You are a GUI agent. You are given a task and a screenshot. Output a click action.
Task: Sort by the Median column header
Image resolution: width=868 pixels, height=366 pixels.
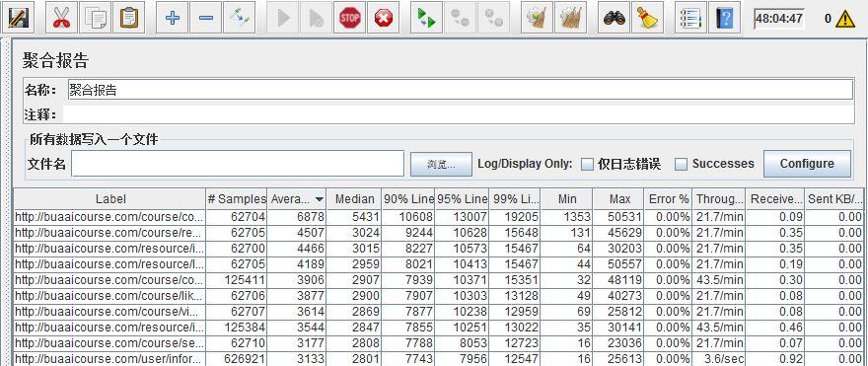tap(354, 198)
